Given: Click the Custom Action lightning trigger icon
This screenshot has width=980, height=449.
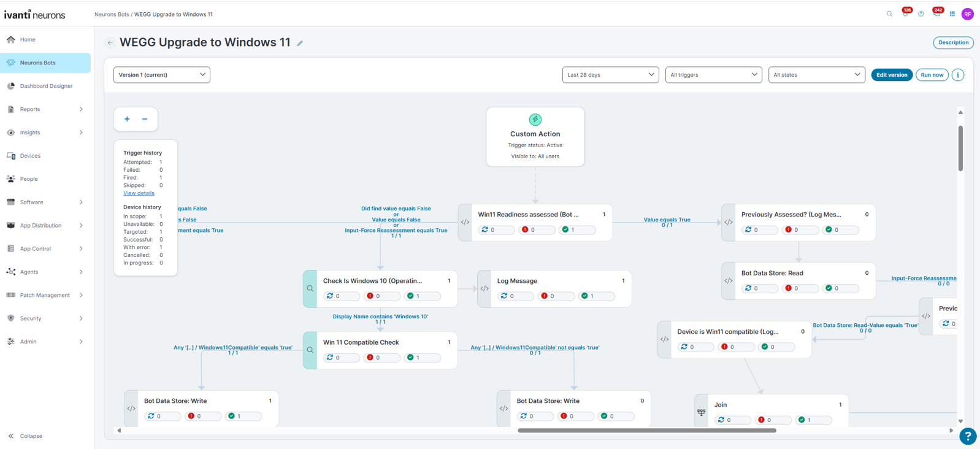Looking at the screenshot, I should [x=535, y=120].
